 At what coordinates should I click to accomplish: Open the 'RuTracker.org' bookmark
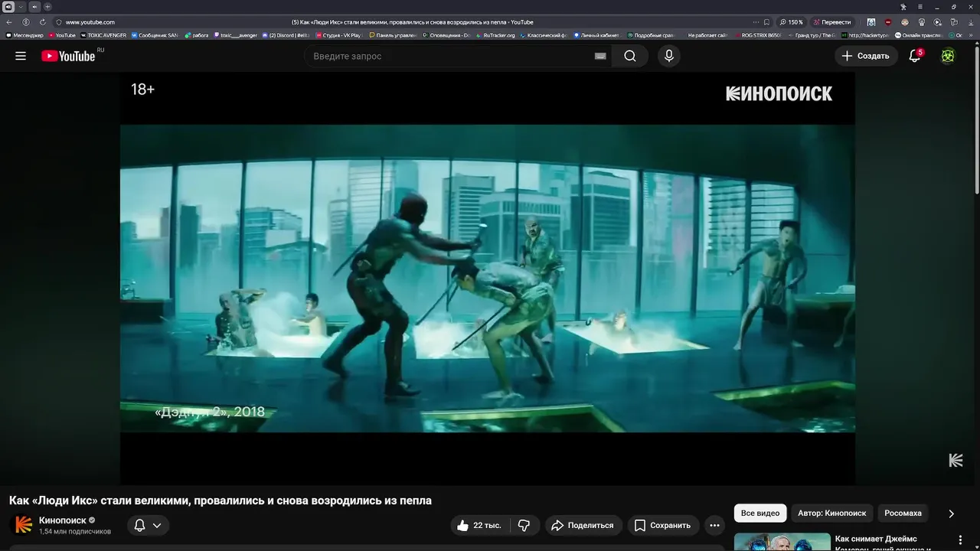click(495, 35)
